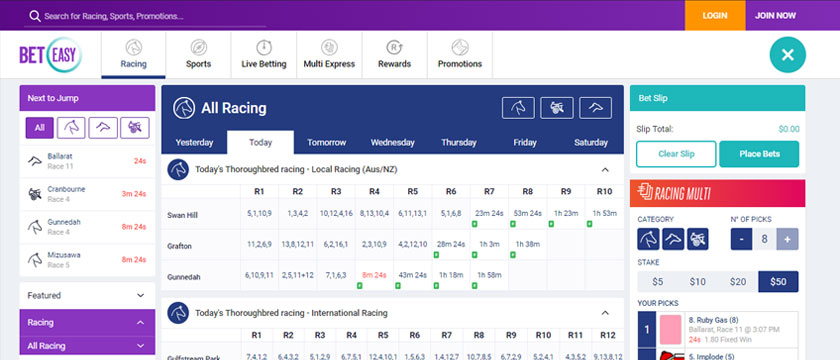The image size is (840, 360).
Task: Open the Rewards nav tab
Action: point(394,55)
